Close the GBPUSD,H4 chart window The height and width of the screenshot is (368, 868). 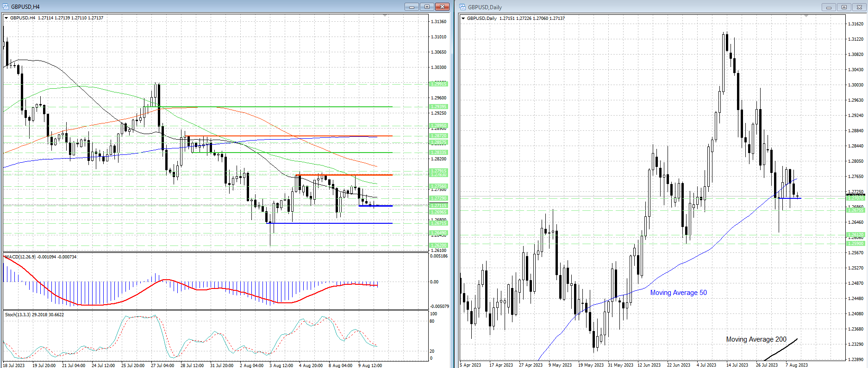coord(442,6)
